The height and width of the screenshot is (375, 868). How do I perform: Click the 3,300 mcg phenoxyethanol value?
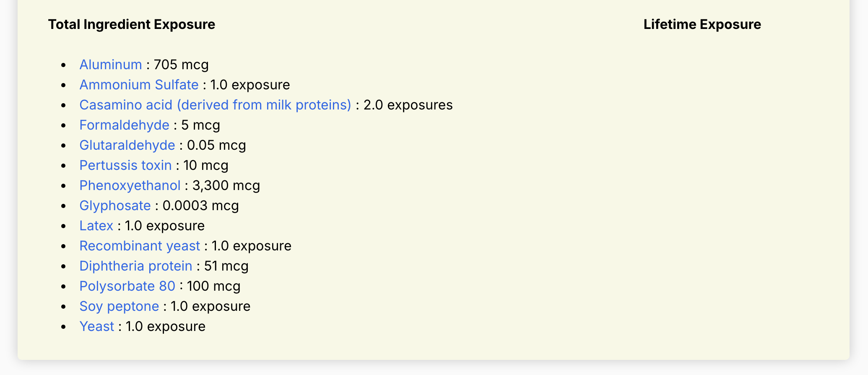tap(226, 185)
